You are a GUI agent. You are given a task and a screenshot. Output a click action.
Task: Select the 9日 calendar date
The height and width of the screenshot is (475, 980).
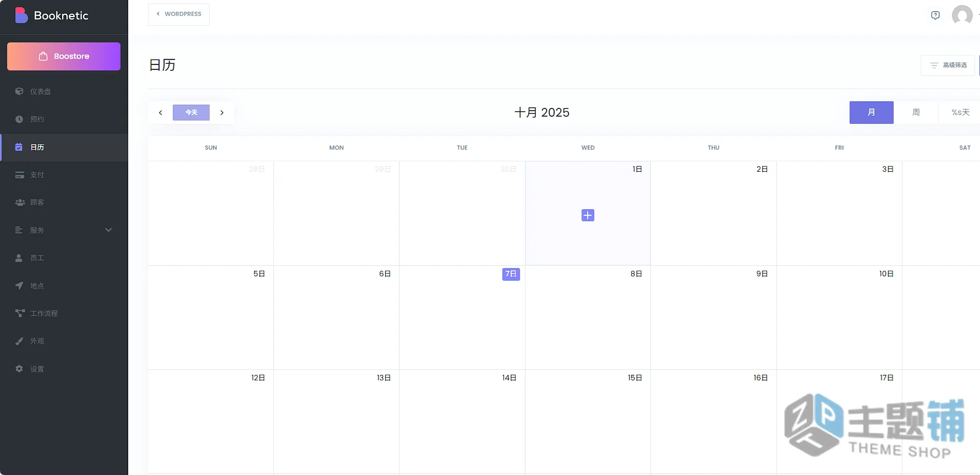pos(762,274)
